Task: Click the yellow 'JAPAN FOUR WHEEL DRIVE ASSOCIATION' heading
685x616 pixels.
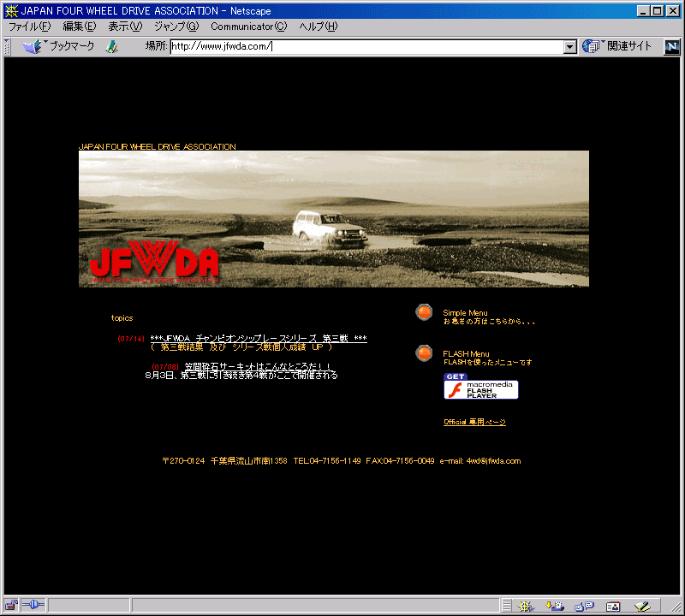Action: click(158, 146)
